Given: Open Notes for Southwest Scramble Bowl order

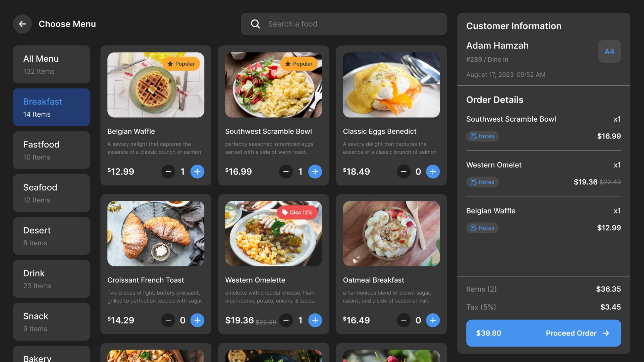Looking at the screenshot, I should click(x=482, y=136).
